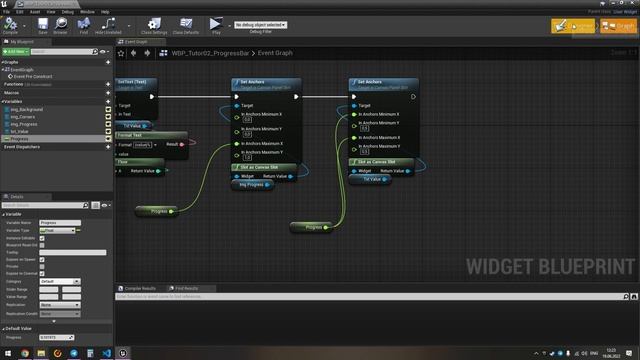The width and height of the screenshot is (640, 360).
Task: Compile the blueprint with the Compile button
Action: (x=10, y=25)
